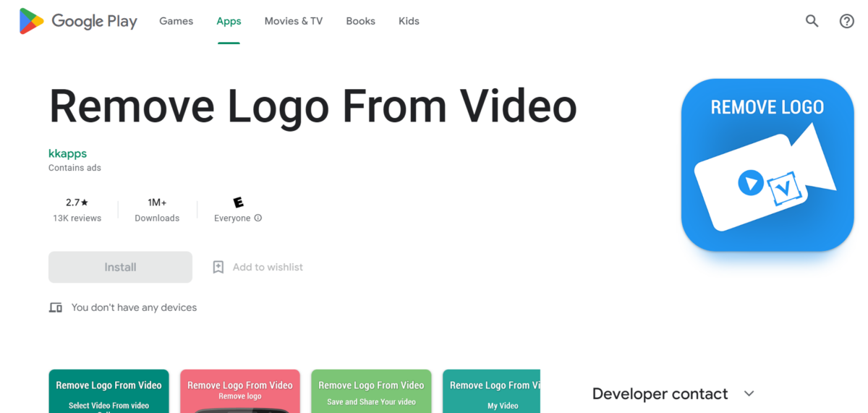Expand the Developer contact section chevron
This screenshot has width=868, height=413.
pos(749,393)
